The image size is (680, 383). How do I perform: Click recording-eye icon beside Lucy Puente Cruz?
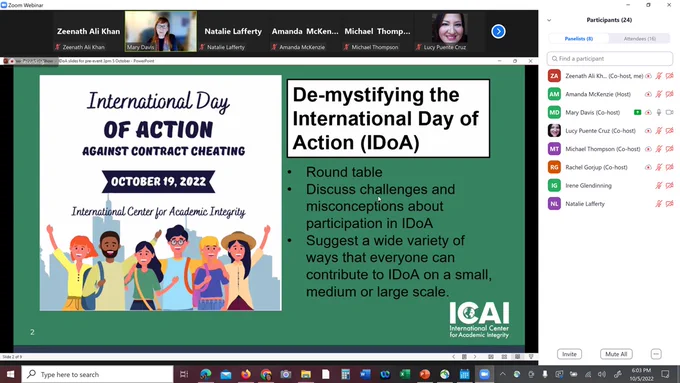(648, 131)
